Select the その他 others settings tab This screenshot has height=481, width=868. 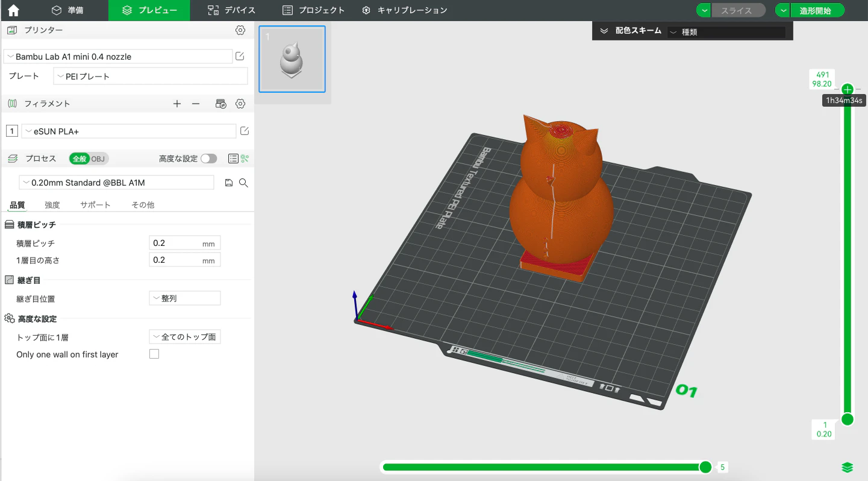pos(143,205)
